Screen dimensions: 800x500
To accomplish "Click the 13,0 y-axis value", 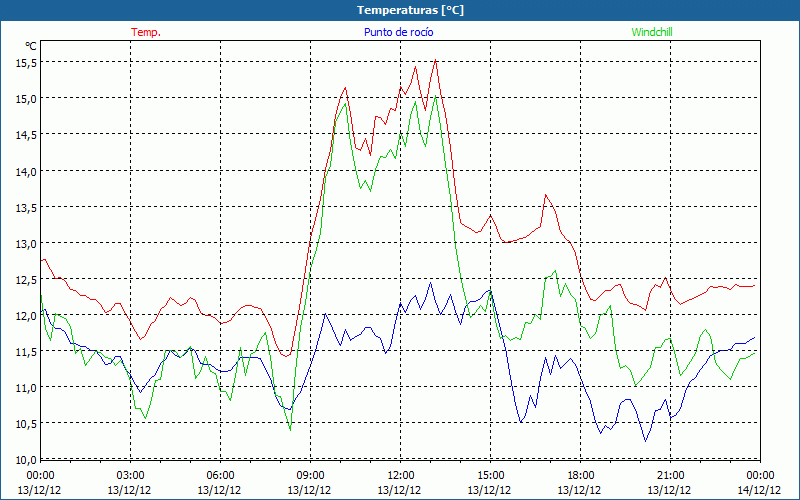I will pyautogui.click(x=27, y=243).
